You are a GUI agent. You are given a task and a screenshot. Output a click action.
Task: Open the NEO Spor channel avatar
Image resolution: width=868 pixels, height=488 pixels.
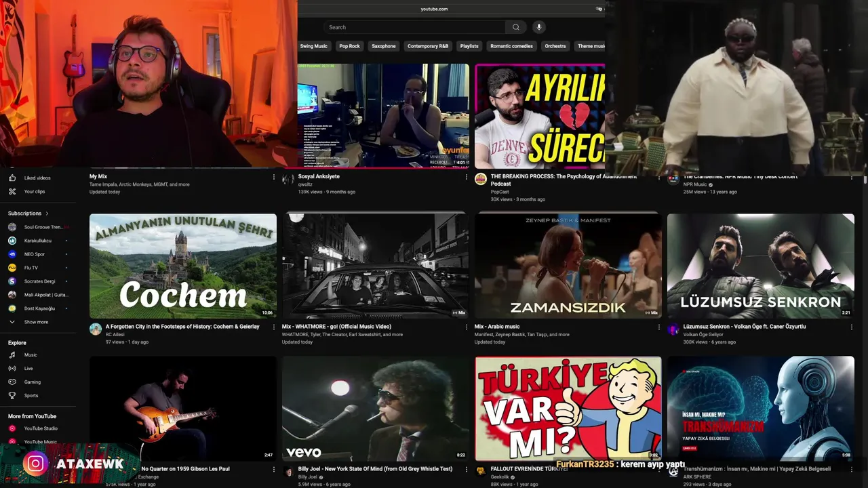(12, 254)
